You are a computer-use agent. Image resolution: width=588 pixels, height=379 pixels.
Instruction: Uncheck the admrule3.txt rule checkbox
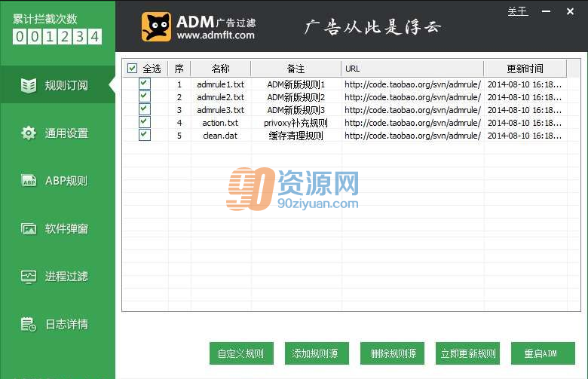click(145, 109)
